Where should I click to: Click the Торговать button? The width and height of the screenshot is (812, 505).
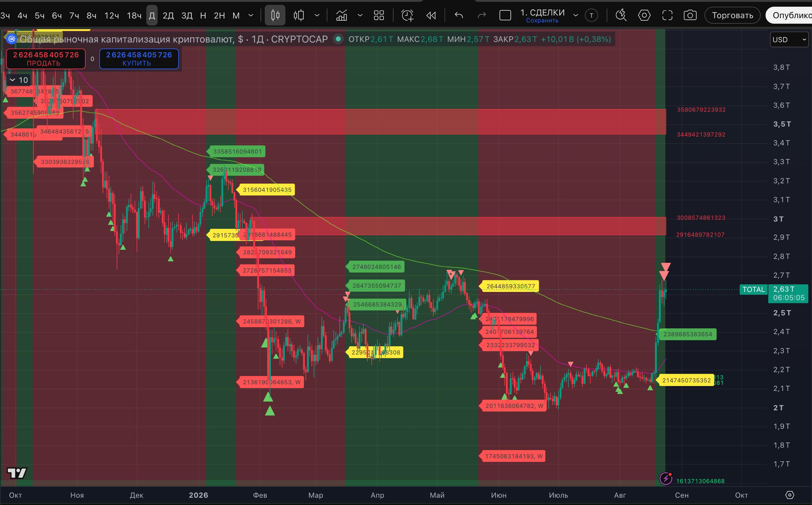pyautogui.click(x=732, y=15)
